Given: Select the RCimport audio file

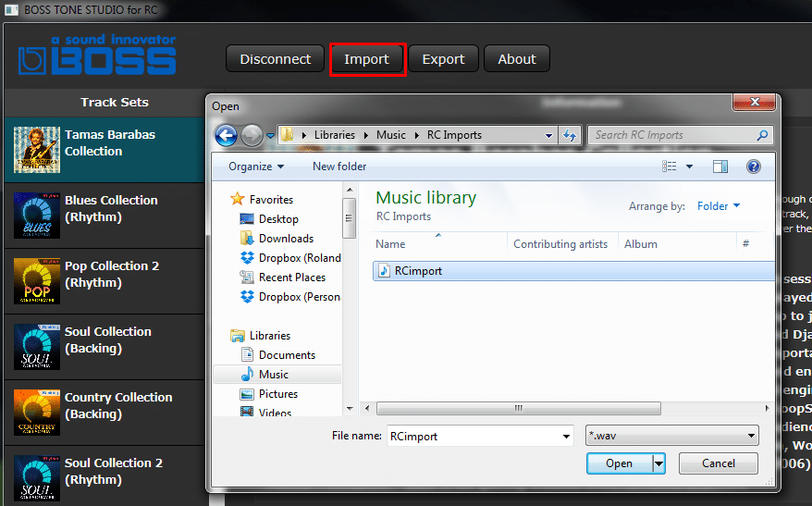Looking at the screenshot, I should point(418,271).
